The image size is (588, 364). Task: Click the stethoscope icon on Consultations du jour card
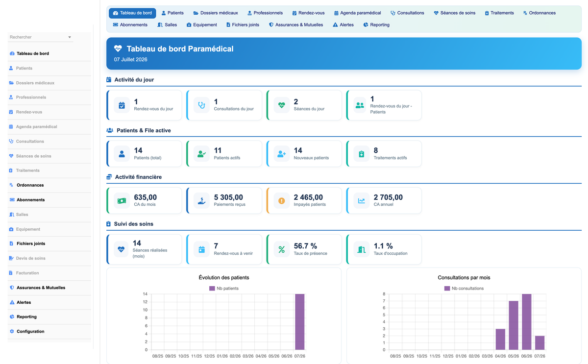click(x=201, y=105)
